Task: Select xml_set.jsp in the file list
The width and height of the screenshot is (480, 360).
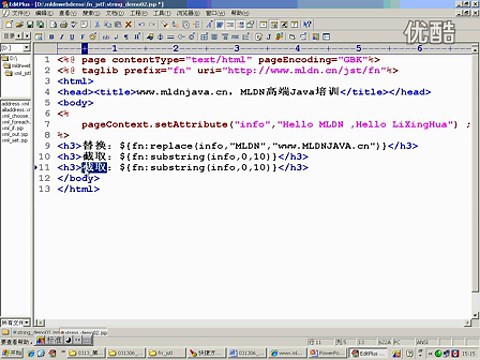Action: pyautogui.click(x=15, y=140)
